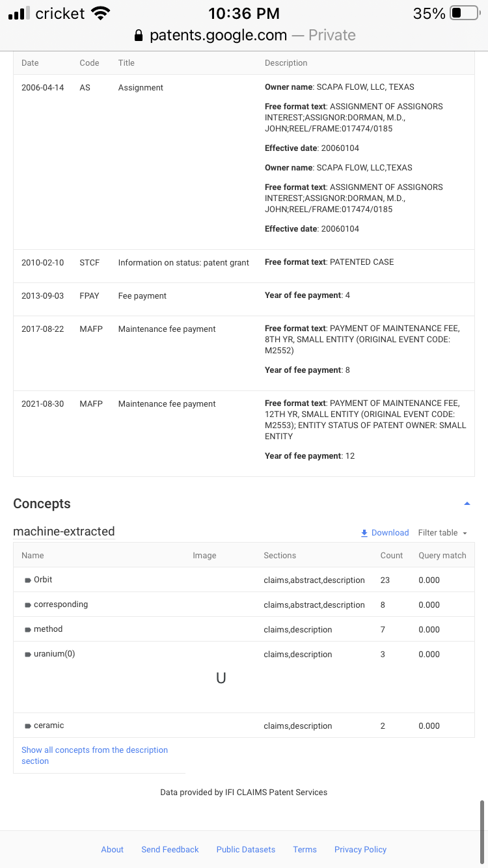This screenshot has height=868, width=488.
Task: Tap 'Information on status: patent grant' title
Action: (183, 263)
